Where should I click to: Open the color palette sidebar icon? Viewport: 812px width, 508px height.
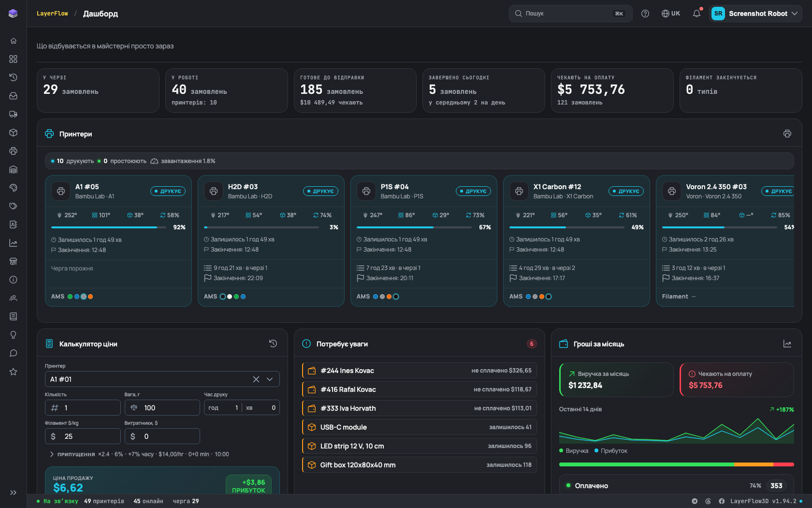coord(14,188)
